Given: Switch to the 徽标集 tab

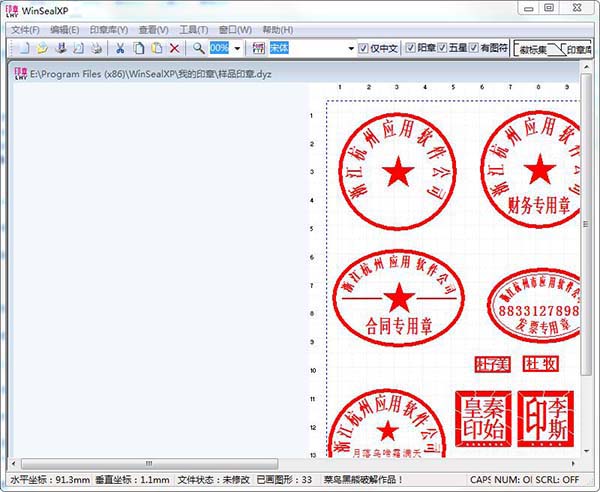Looking at the screenshot, I should pos(535,48).
